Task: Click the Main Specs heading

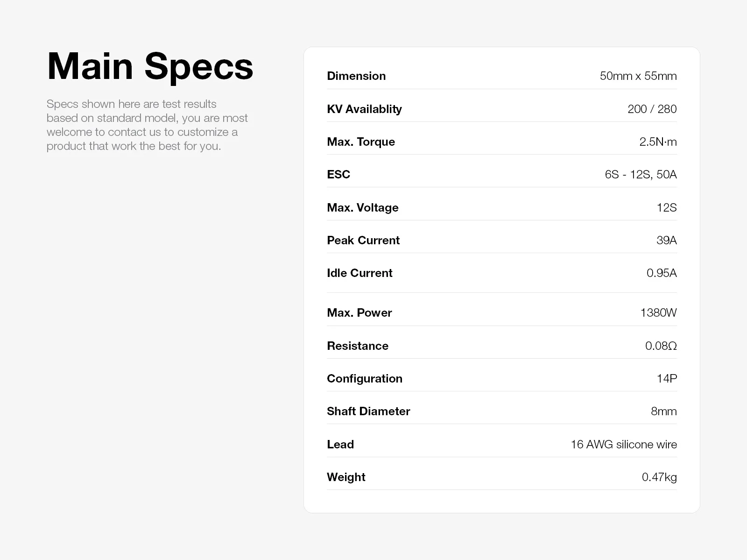Action: 150,66
